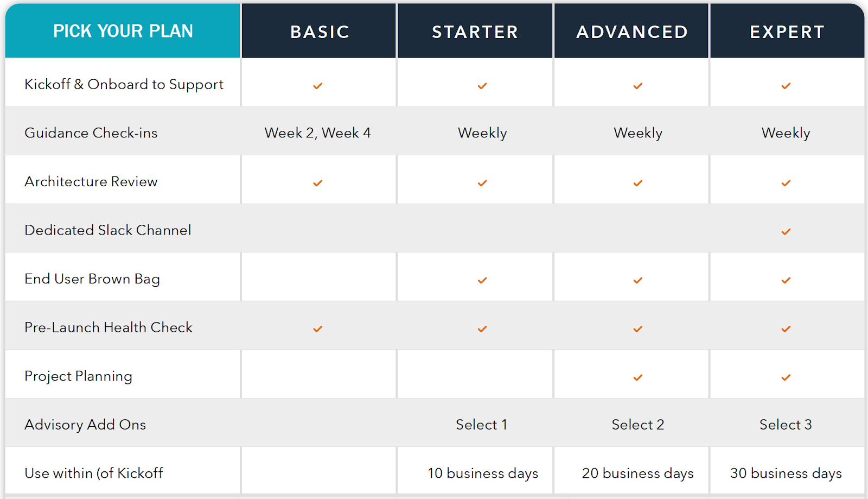Select the STARTER plan column header
The image size is (868, 499).
click(475, 31)
